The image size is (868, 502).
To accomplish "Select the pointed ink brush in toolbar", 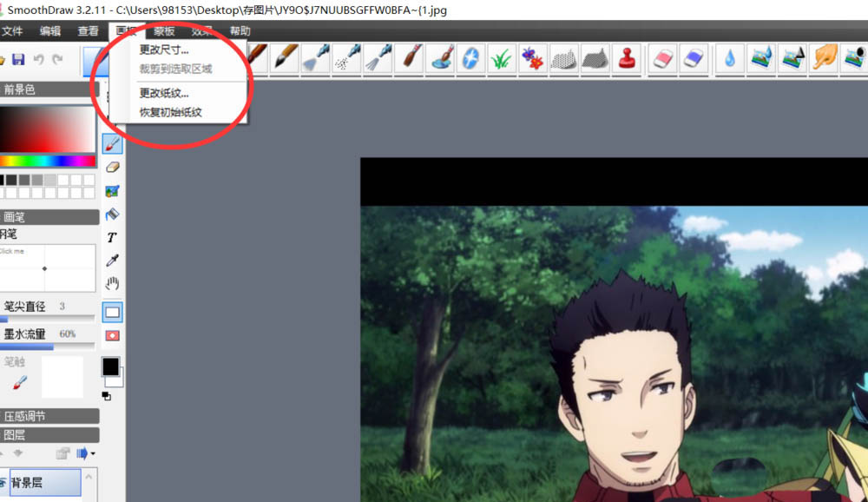I will tap(285, 57).
